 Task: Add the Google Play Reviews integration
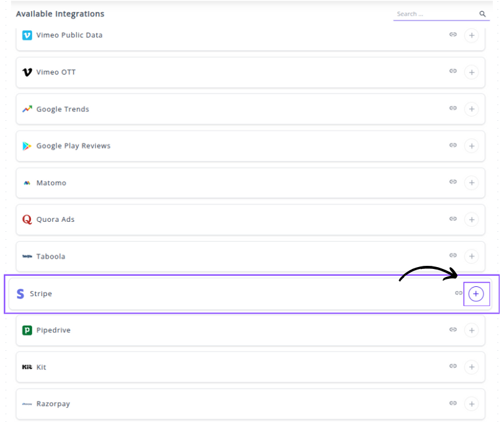pos(472,146)
